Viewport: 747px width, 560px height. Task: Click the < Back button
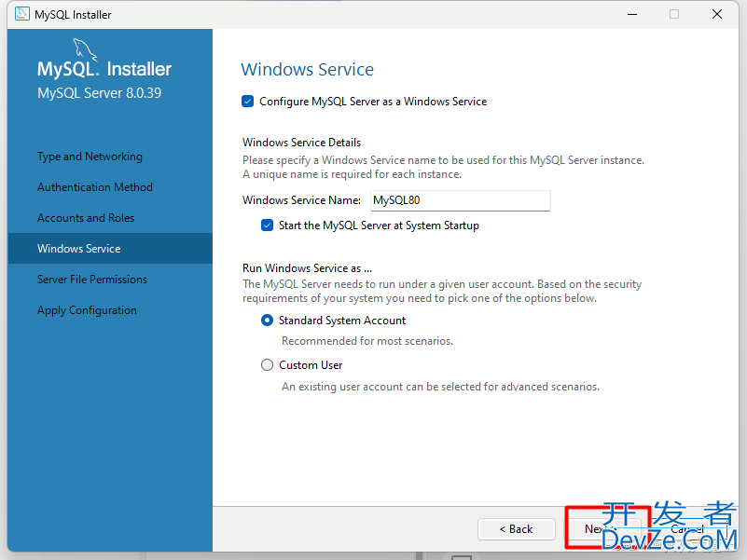pos(517,529)
